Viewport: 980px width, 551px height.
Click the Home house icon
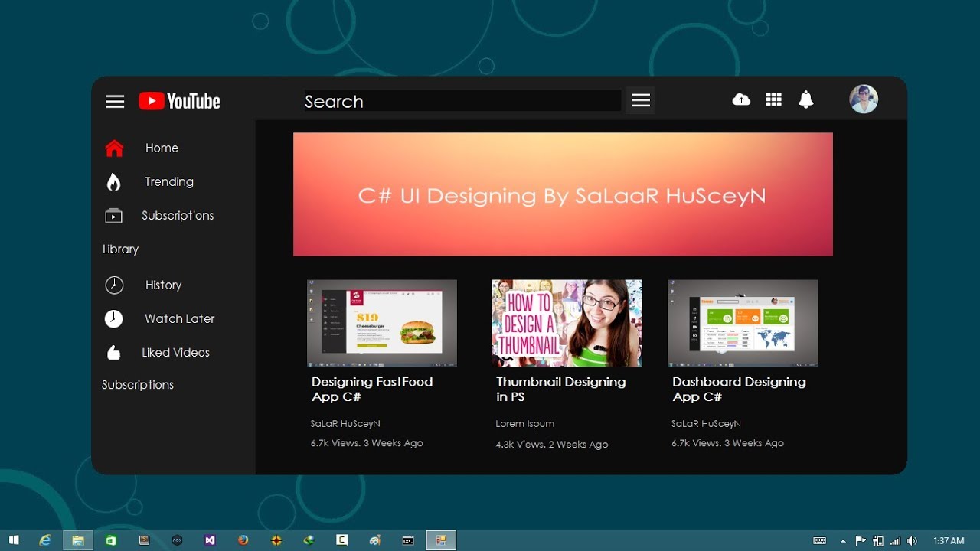pyautogui.click(x=114, y=148)
